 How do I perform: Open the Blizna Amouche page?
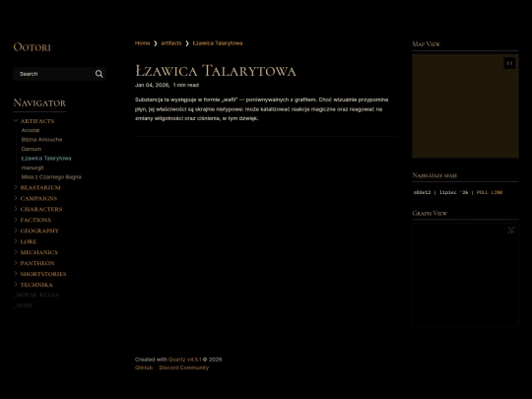pos(41,140)
